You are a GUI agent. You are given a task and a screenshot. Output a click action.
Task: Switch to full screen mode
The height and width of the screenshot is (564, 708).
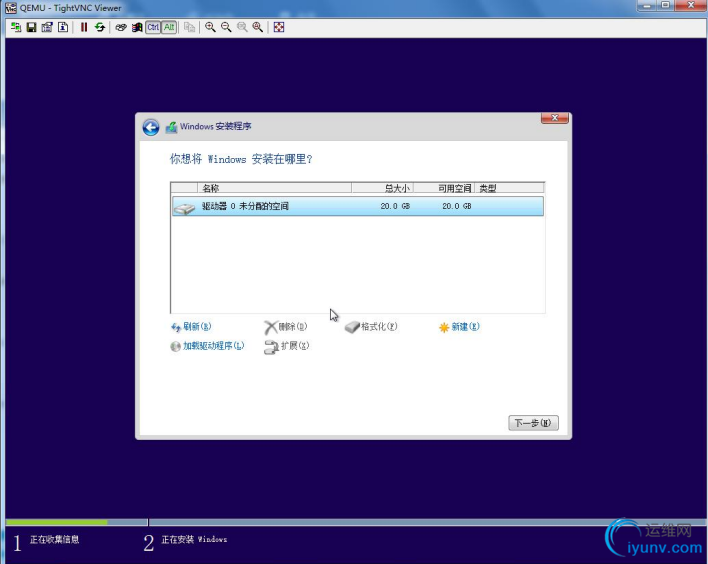point(279,27)
